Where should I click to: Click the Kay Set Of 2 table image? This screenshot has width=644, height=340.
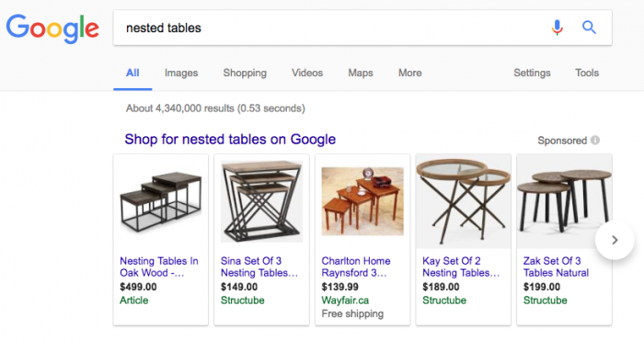tap(464, 201)
